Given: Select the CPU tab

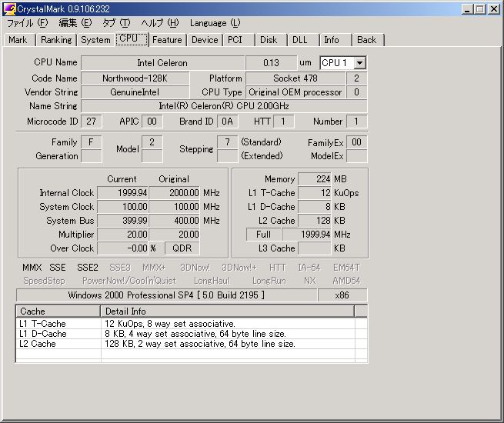Looking at the screenshot, I should (x=132, y=39).
